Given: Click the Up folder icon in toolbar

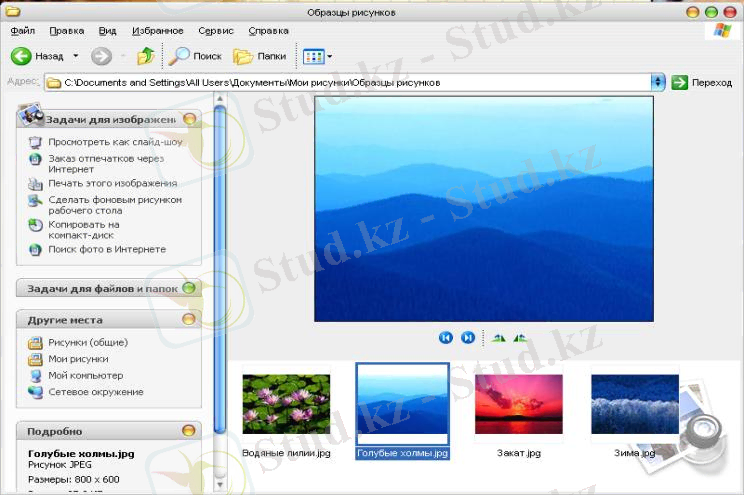Looking at the screenshot, I should [146, 56].
